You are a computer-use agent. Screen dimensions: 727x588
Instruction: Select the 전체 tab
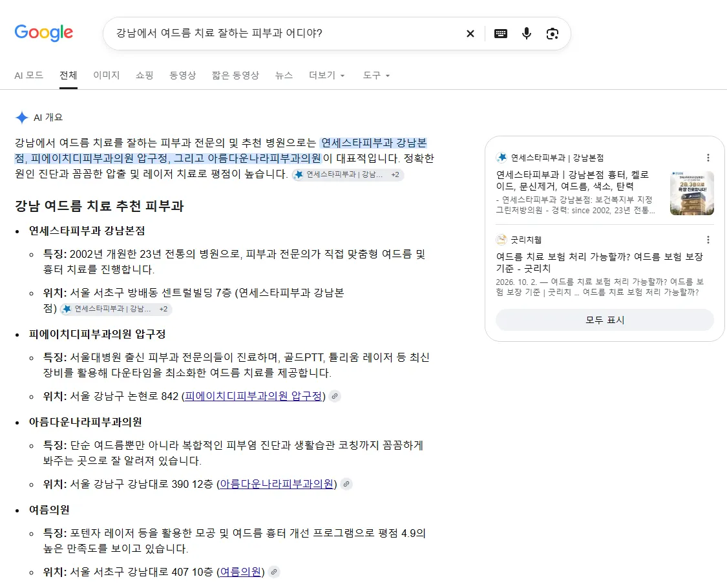click(x=68, y=75)
